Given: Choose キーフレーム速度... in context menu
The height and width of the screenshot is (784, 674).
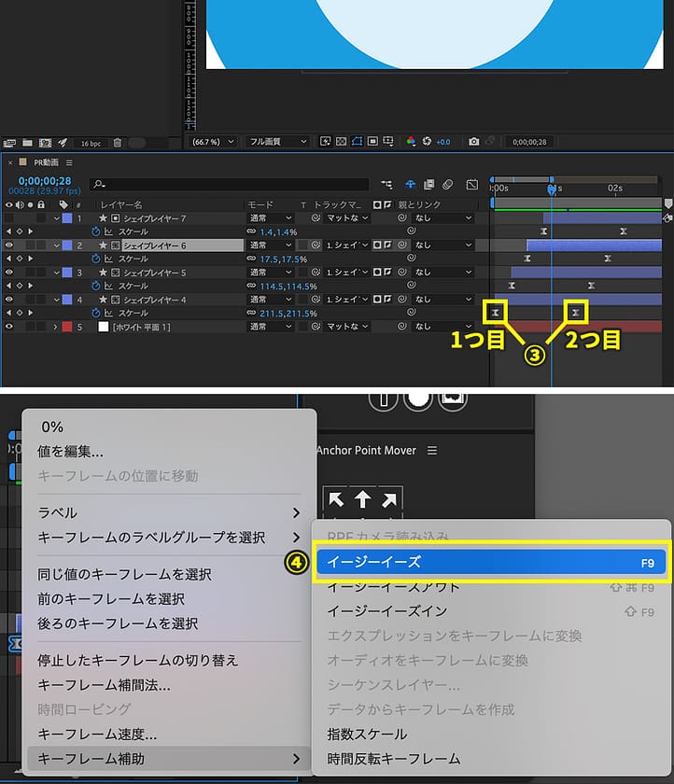Looking at the screenshot, I should coord(97,734).
